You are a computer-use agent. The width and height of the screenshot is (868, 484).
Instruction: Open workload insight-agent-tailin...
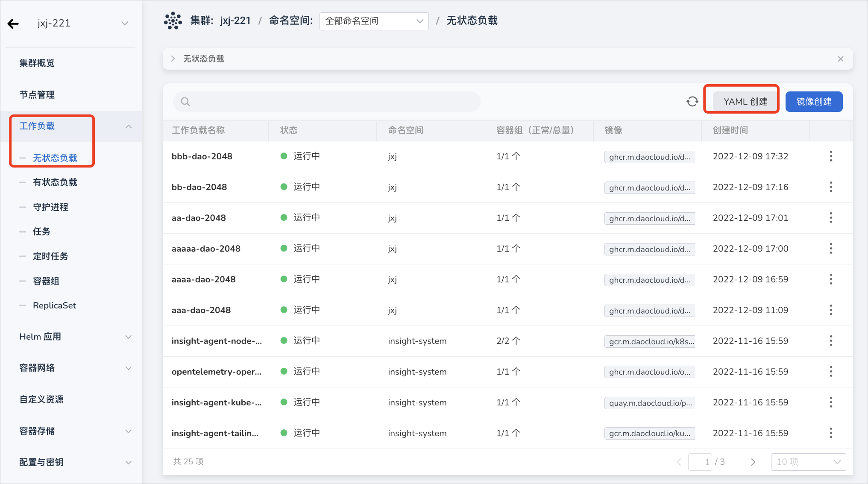[215, 433]
